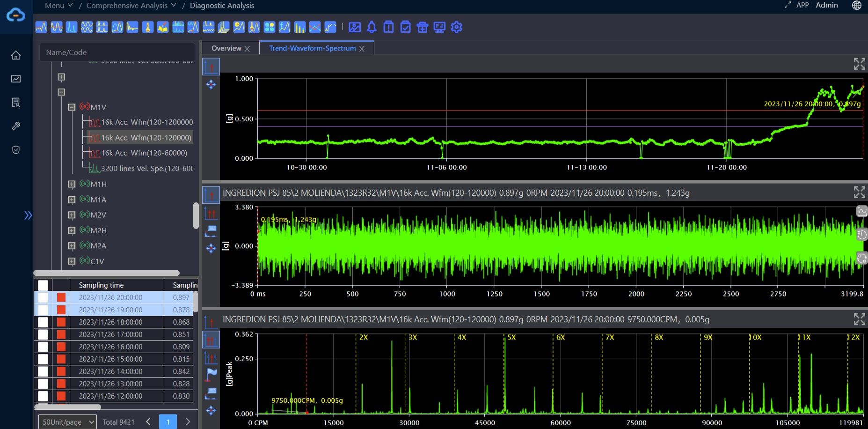
Task: Click the thermometer temperature chart icon
Action: coord(147,27)
